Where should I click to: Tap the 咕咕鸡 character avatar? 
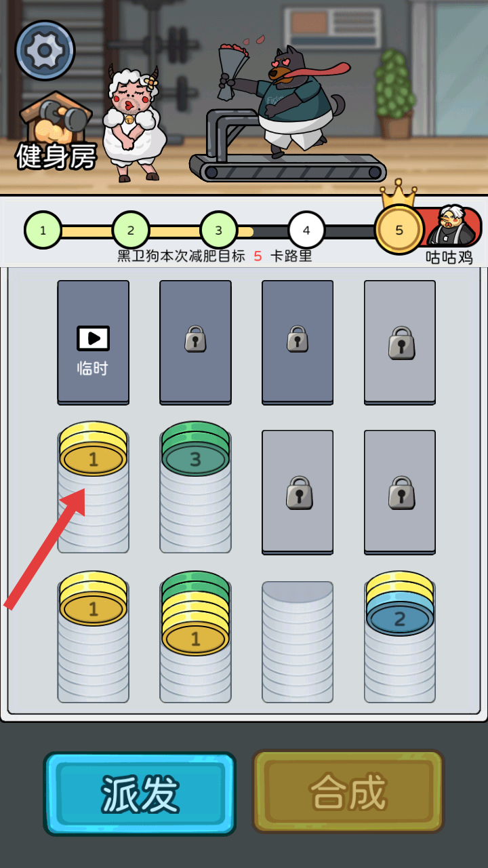click(x=452, y=226)
